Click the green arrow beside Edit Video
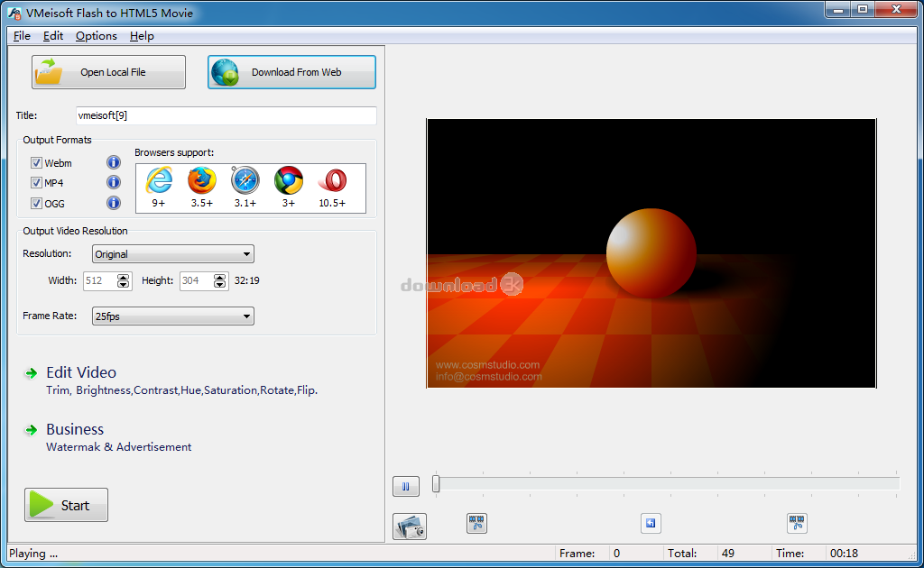Image resolution: width=924 pixels, height=568 pixels. (32, 373)
